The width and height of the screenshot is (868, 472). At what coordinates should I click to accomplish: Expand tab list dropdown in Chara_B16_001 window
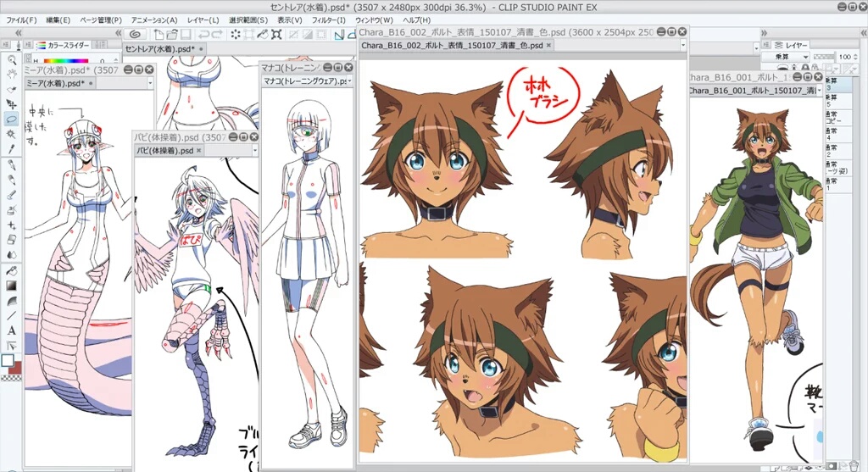[820, 91]
